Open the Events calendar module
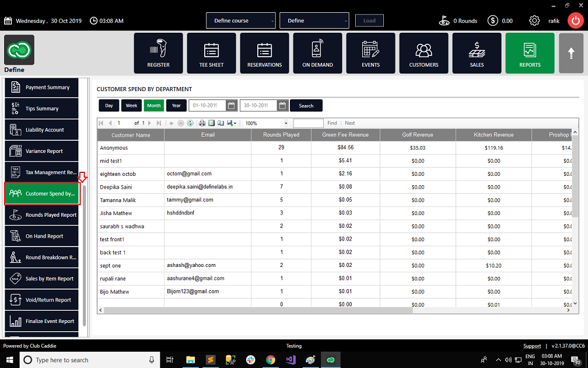The height and width of the screenshot is (368, 588). click(370, 53)
